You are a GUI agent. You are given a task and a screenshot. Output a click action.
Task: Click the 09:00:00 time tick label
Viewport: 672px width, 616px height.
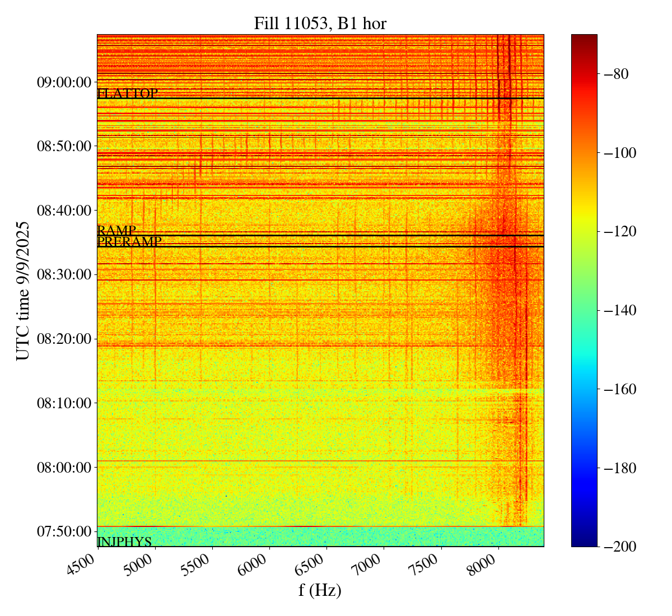(63, 82)
